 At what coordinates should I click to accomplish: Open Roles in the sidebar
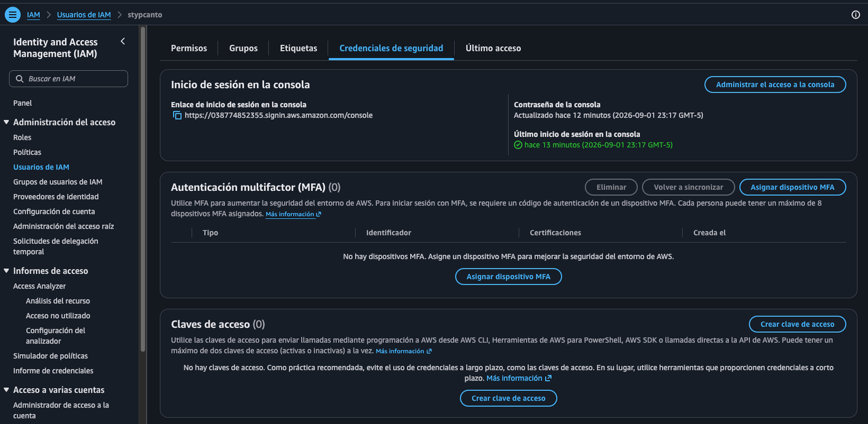point(22,138)
